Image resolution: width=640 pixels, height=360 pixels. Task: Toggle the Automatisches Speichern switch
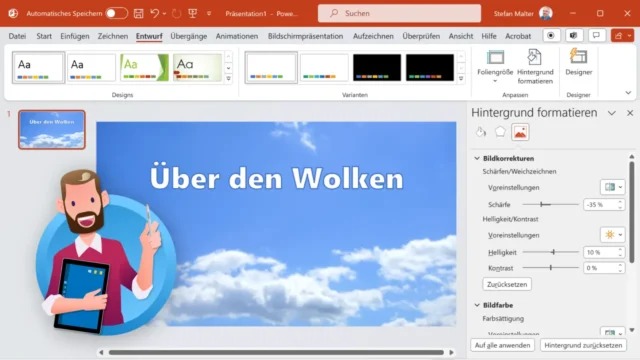pos(116,13)
